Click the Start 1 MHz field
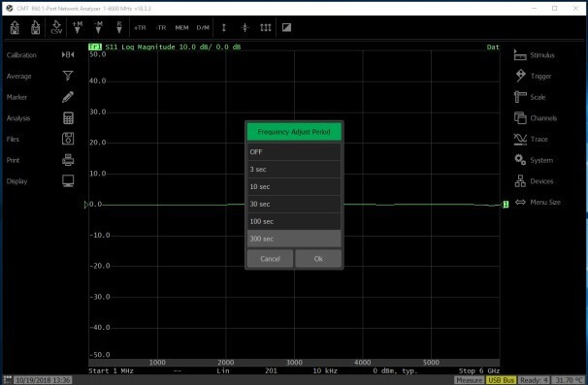 pyautogui.click(x=111, y=370)
